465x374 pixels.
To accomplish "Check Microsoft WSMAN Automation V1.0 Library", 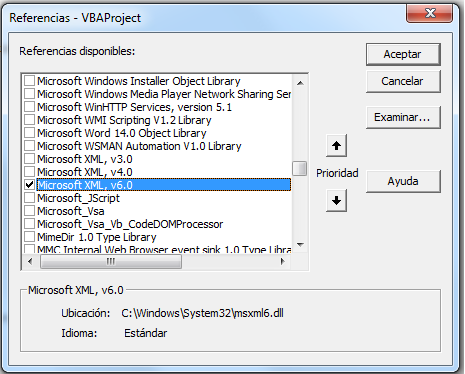I will click(x=30, y=146).
